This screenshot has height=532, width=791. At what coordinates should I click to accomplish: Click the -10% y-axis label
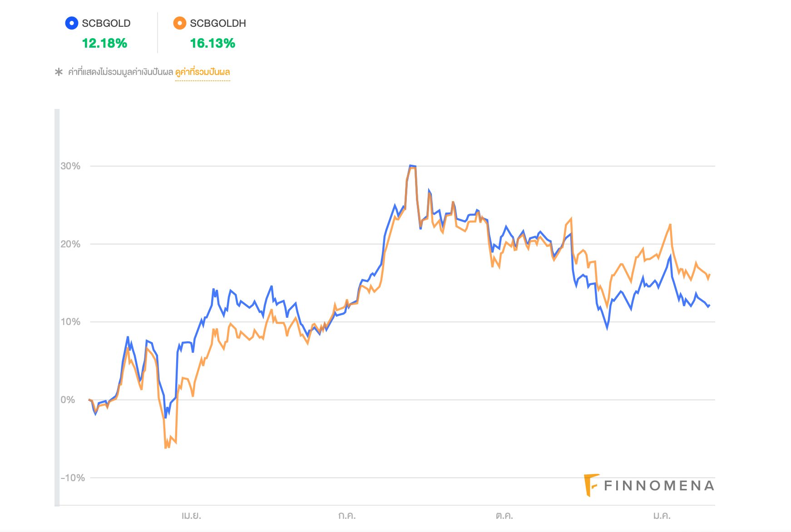(73, 478)
